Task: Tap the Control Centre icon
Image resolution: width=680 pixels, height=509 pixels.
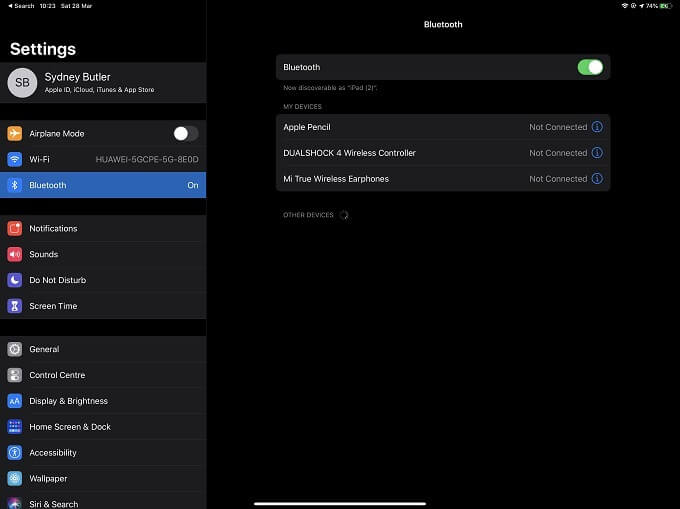Action: pos(15,375)
